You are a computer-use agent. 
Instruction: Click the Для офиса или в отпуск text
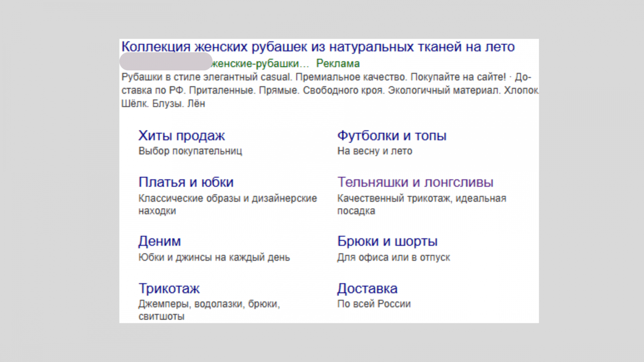pos(394,257)
